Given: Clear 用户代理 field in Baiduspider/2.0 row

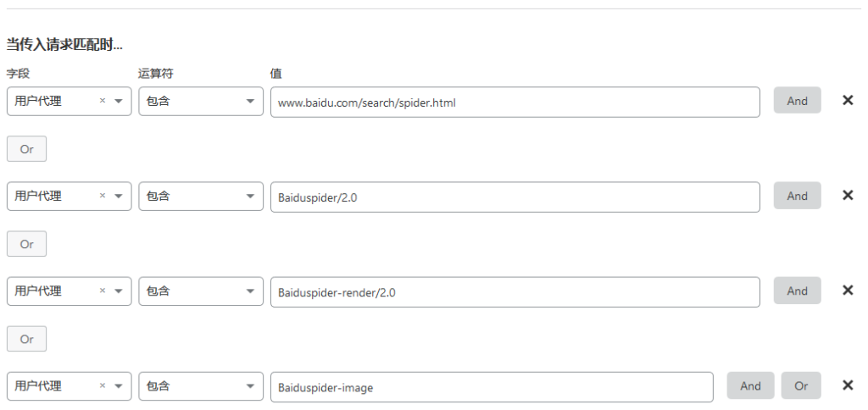Looking at the screenshot, I should pos(103,196).
